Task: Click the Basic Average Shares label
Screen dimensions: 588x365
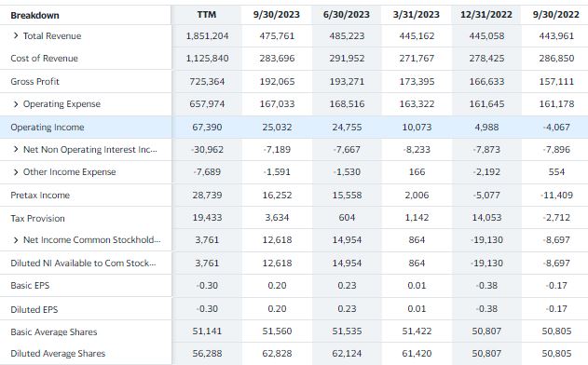Action: tap(54, 332)
